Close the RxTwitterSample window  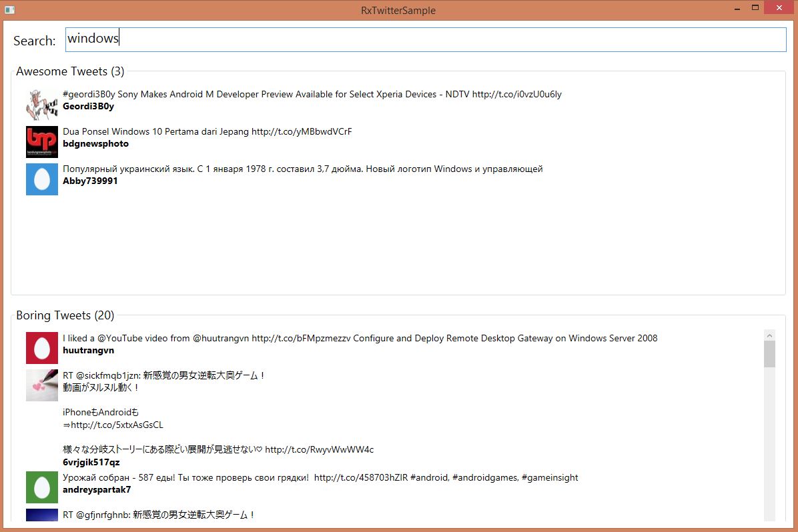779,7
